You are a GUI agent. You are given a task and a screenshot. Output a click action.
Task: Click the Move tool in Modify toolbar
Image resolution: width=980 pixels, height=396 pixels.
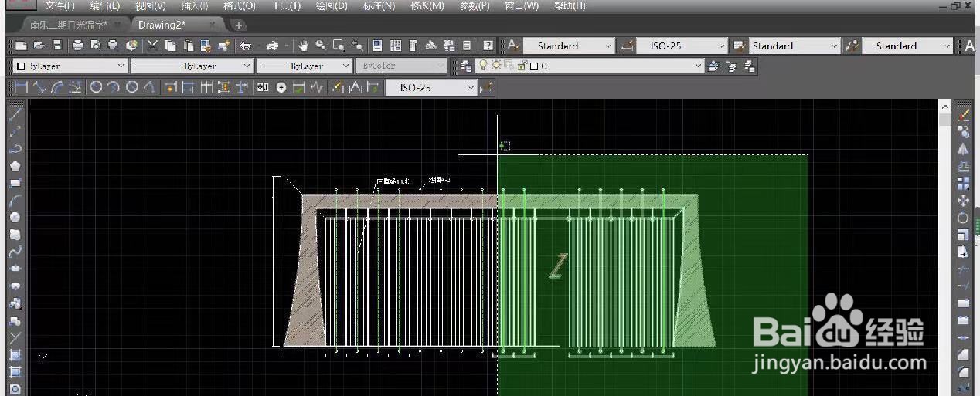964,200
